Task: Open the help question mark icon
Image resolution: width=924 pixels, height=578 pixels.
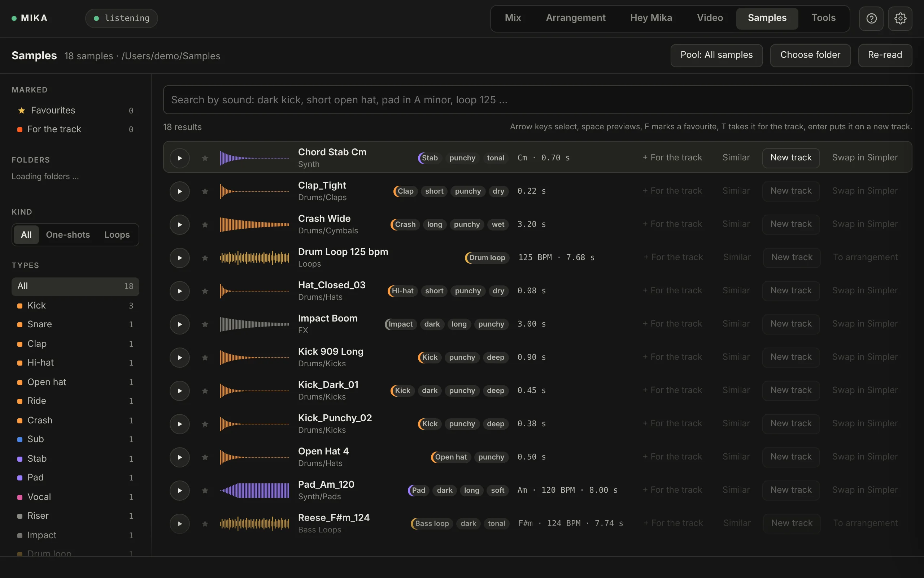Action: [x=871, y=18]
